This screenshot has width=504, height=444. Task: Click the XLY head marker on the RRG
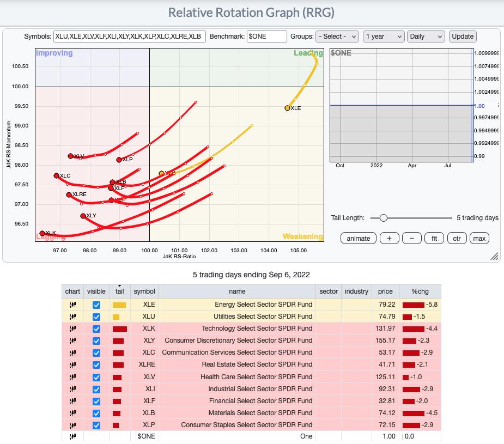[83, 216]
